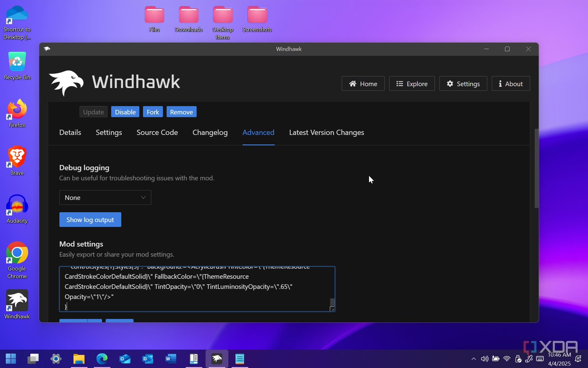Viewport: 588px width, 368px height.
Task: Open the Changelog tab
Action: coord(210,132)
